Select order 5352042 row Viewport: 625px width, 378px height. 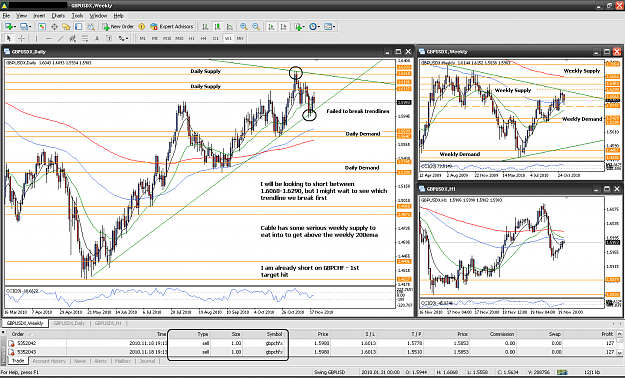tap(311, 343)
